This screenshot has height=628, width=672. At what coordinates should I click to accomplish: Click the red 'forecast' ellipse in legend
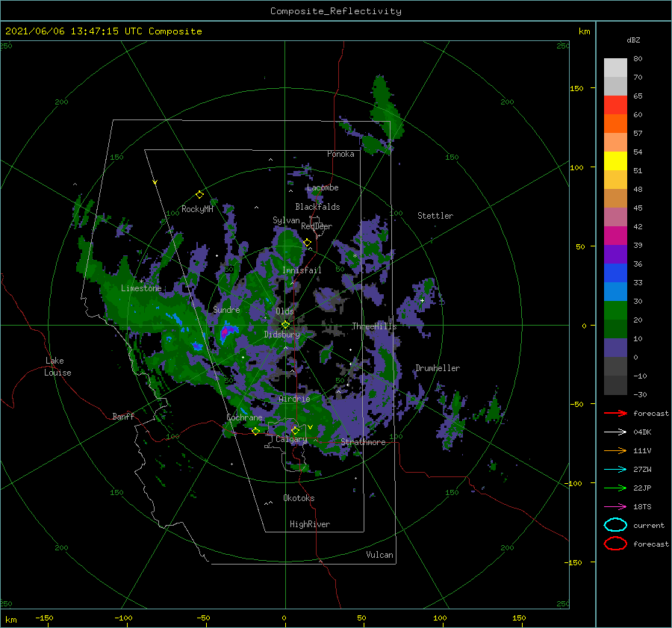pos(615,544)
